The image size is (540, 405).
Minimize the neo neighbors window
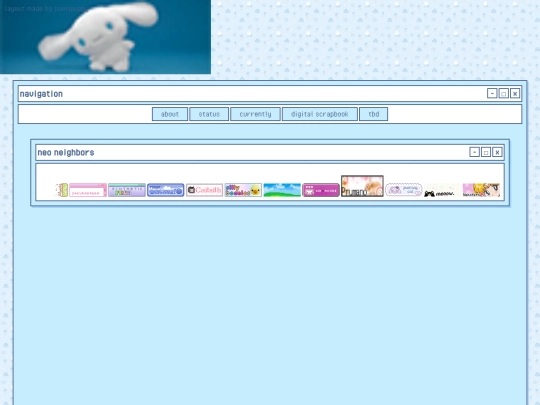(474, 152)
